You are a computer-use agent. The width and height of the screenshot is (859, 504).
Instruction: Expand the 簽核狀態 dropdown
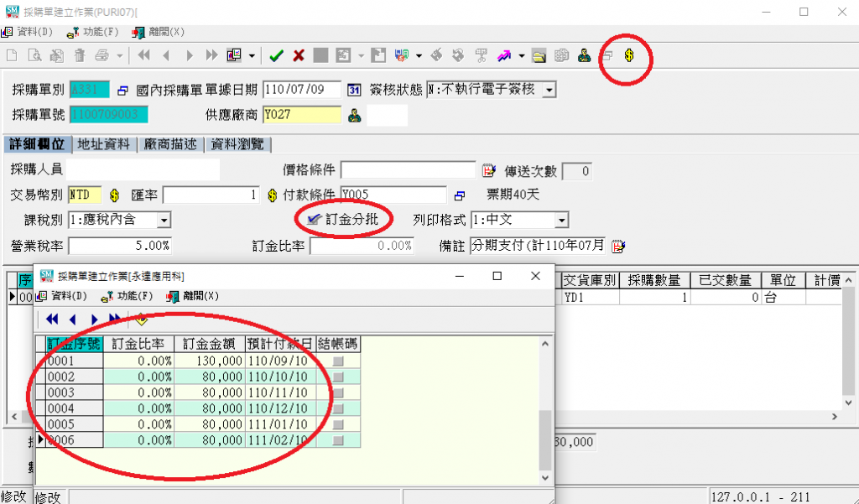click(x=549, y=90)
